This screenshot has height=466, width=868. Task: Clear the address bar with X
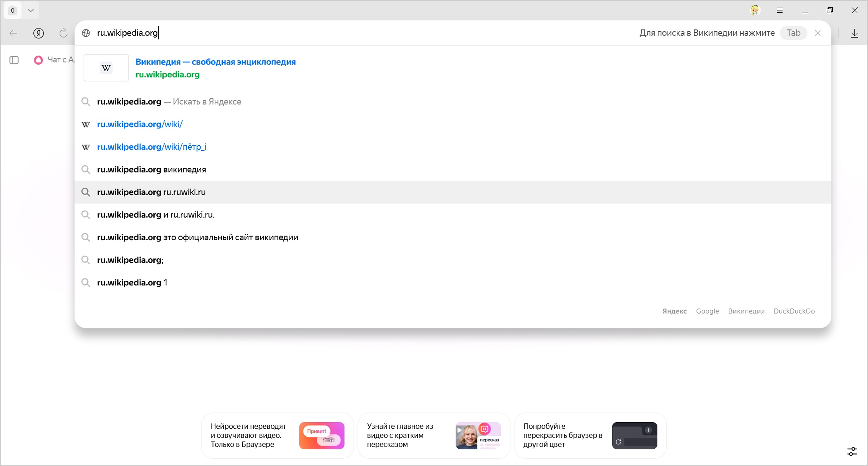[x=817, y=33]
